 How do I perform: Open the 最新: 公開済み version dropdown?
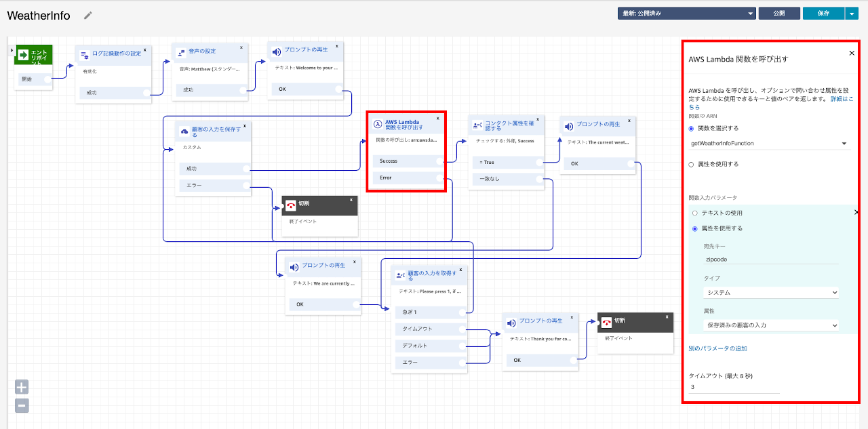point(686,13)
